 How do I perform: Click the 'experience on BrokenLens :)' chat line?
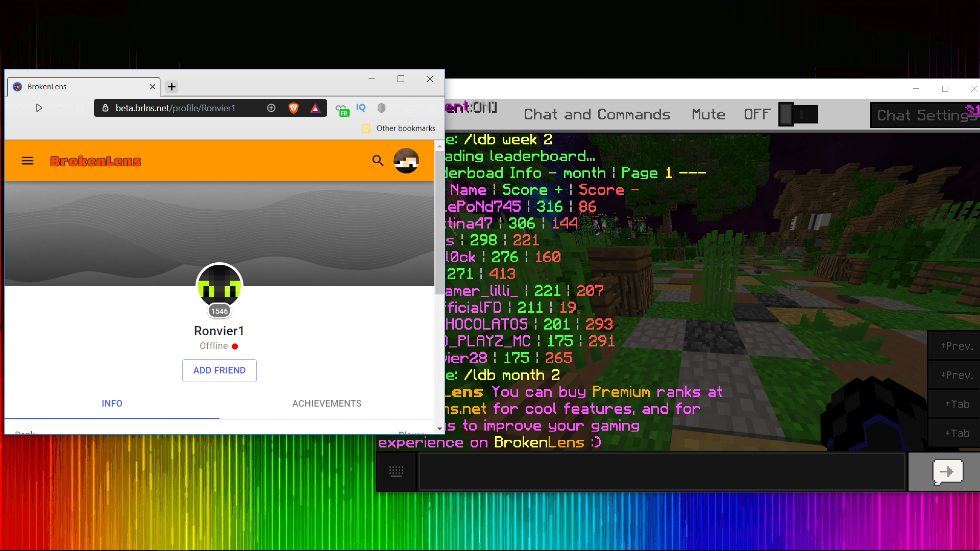(x=490, y=443)
